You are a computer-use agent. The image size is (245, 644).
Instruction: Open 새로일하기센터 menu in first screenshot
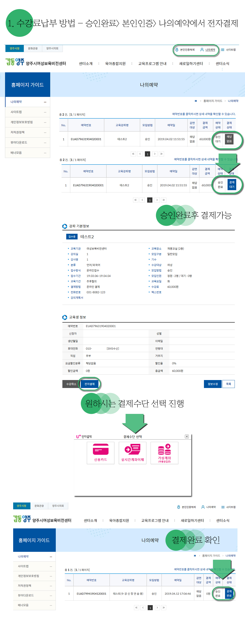coord(191,64)
